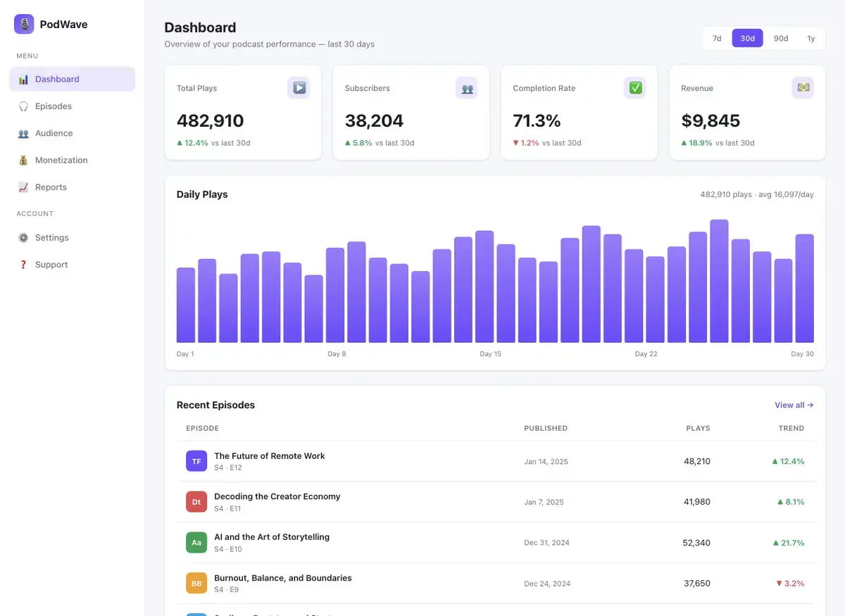Click the 41,980 plays cell
Screen dimensions: 845x616
pos(697,502)
